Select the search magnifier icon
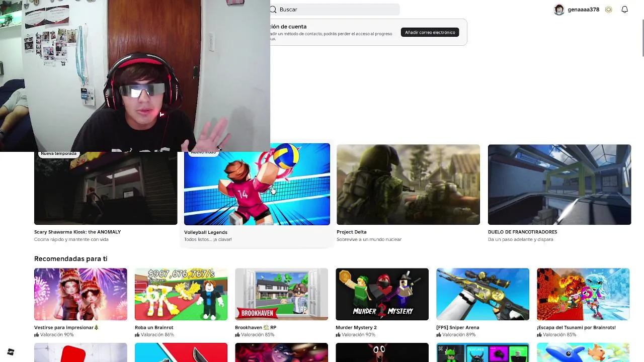Screen dimensions: 644x362 (273, 10)
